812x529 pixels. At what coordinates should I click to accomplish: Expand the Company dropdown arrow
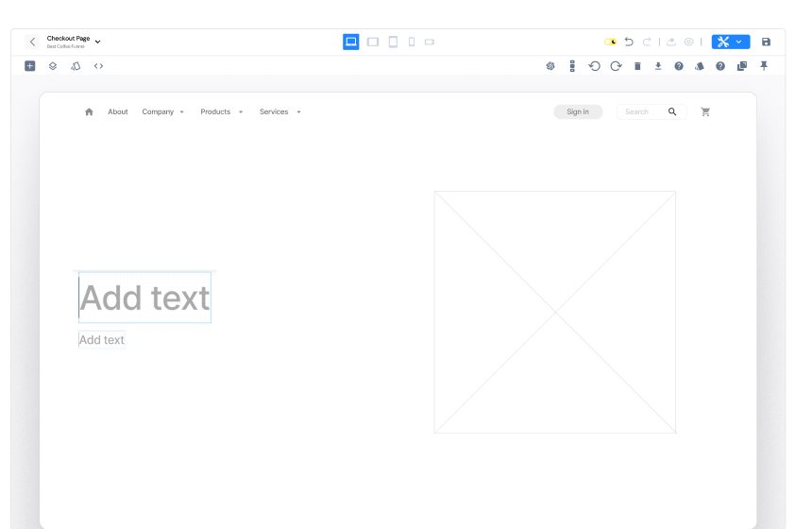(182, 111)
